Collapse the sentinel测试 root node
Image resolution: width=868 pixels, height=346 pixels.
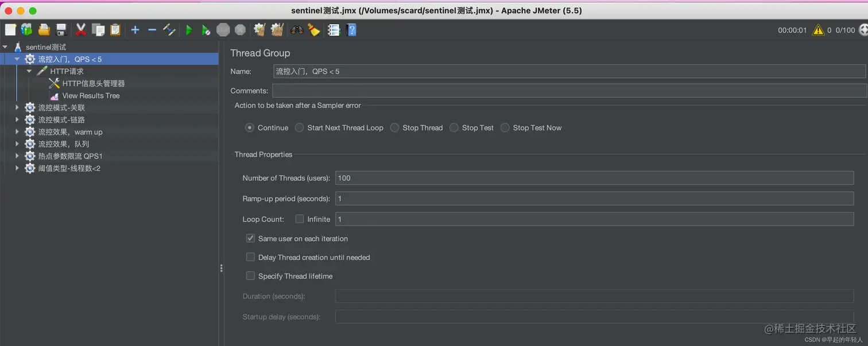5,47
